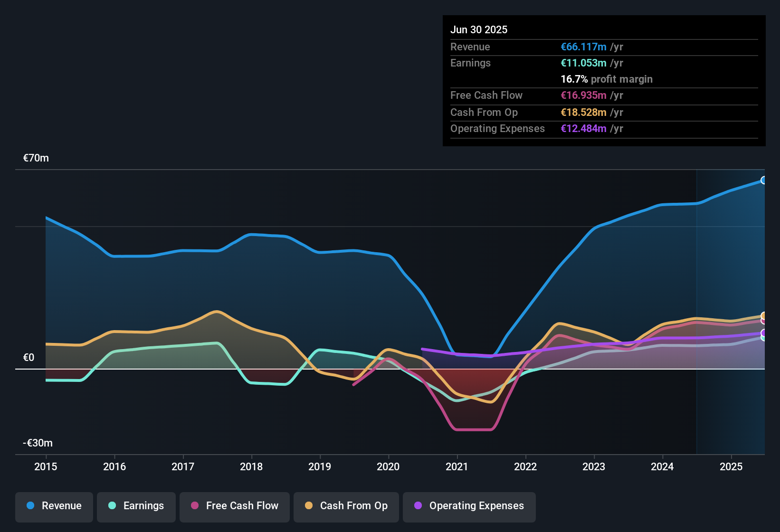Viewport: 780px width, 532px height.
Task: Toggle the Revenue series visibility
Action: (54, 506)
